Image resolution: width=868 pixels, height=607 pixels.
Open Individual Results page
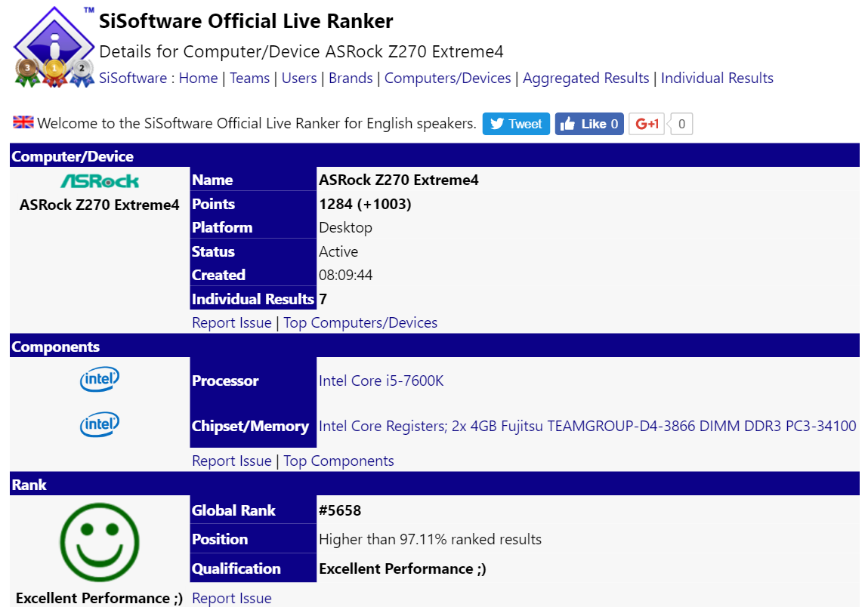717,78
